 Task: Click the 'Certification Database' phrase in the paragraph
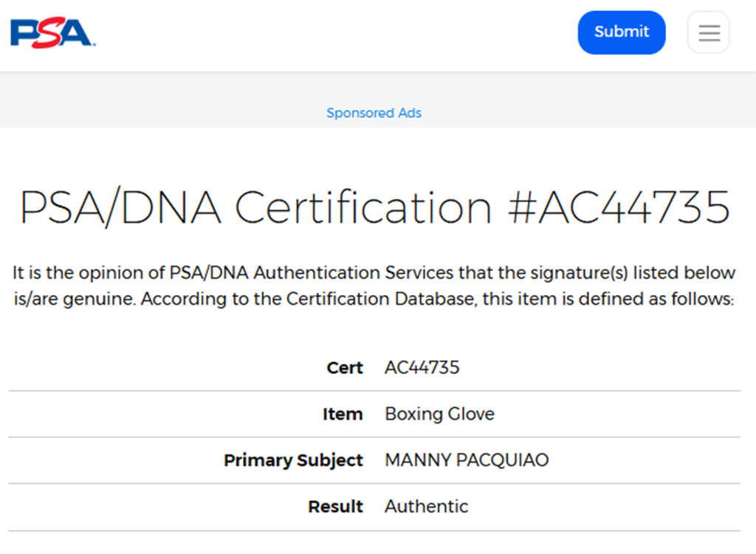pyautogui.click(x=382, y=299)
